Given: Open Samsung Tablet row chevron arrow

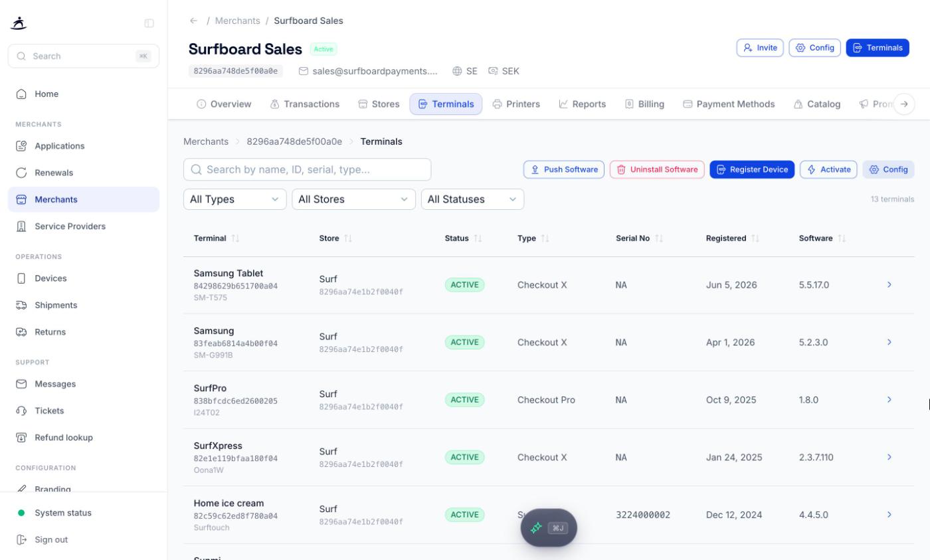Looking at the screenshot, I should [889, 285].
